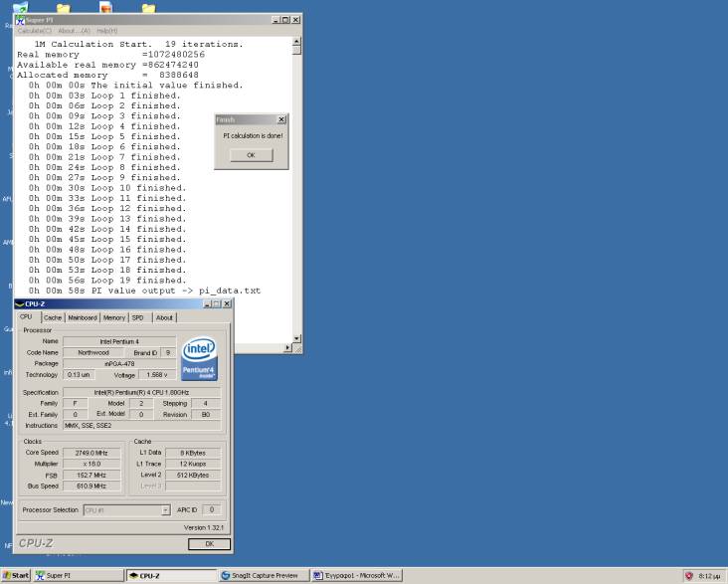Viewport: 728px width, 584px height.
Task: Switch to the Cache tab in CPU-Z
Action: (x=53, y=317)
